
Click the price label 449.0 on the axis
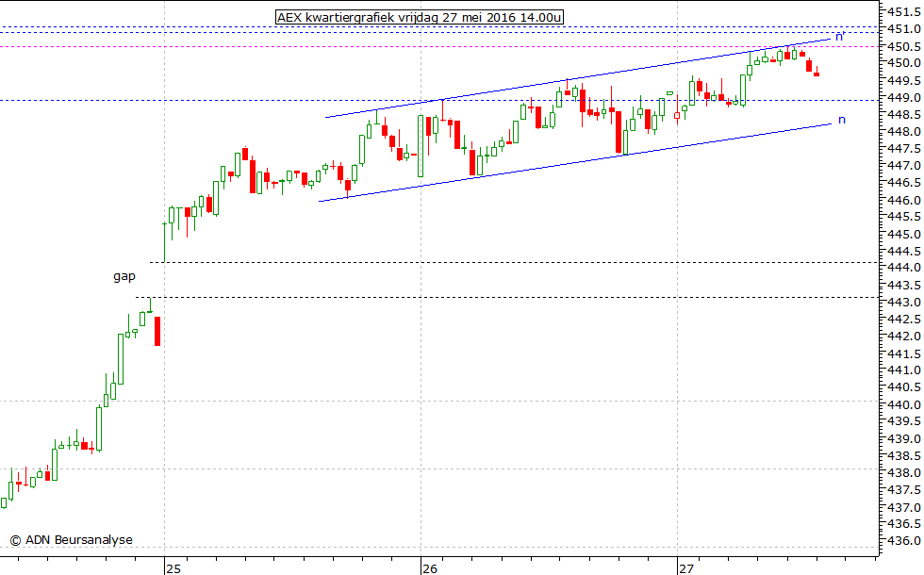point(905,97)
